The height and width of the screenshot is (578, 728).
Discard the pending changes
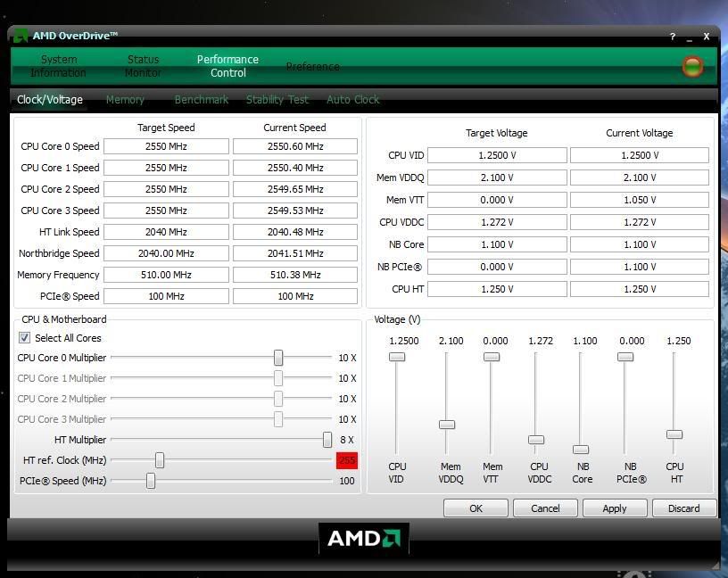point(684,508)
